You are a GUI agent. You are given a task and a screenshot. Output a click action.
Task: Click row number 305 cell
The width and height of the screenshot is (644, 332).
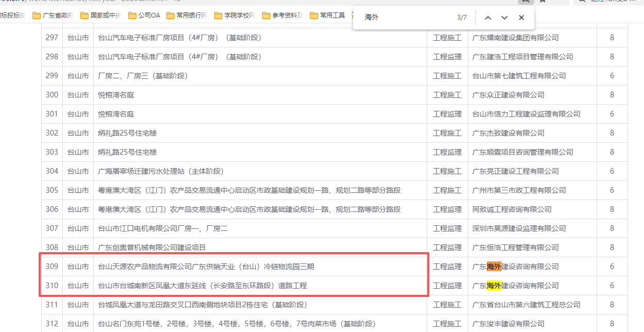52,190
